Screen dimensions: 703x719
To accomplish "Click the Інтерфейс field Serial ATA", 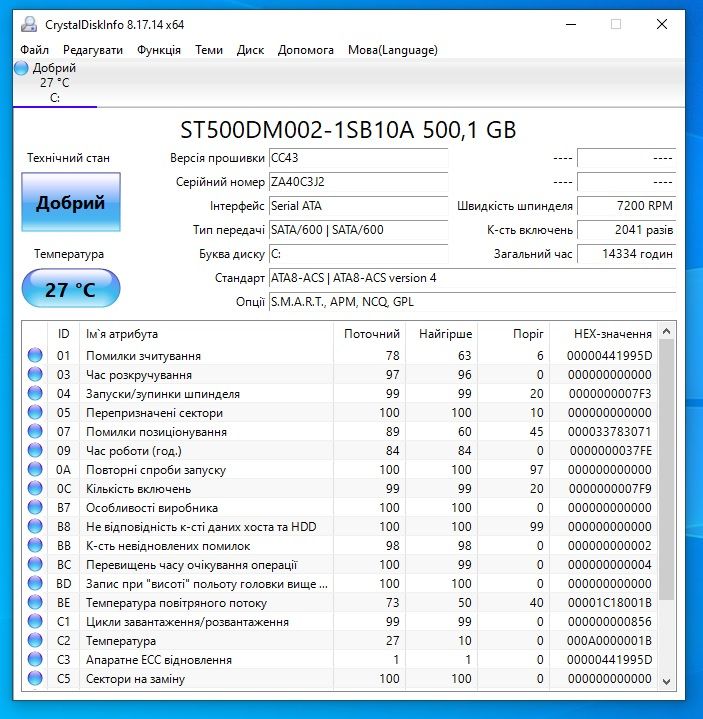I will (359, 206).
